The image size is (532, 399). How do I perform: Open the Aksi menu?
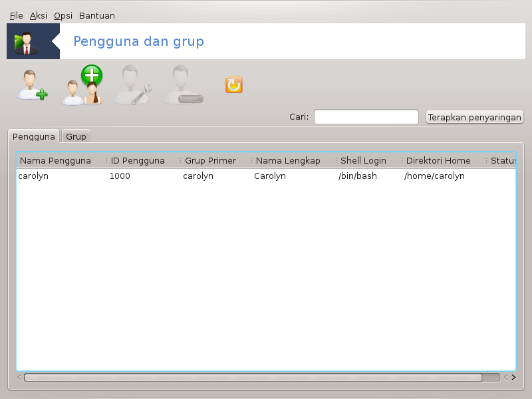point(39,15)
